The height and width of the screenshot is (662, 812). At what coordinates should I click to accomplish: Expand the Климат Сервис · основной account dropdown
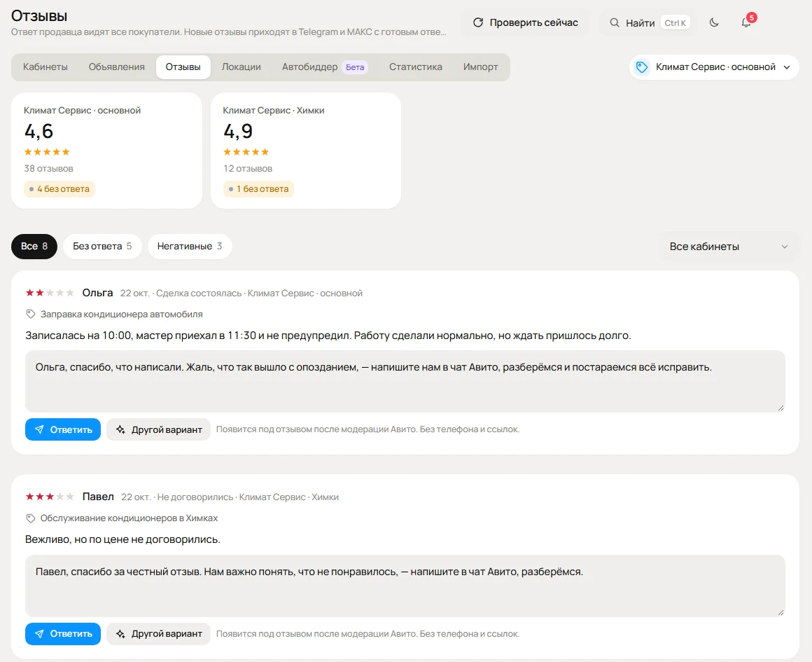(714, 67)
